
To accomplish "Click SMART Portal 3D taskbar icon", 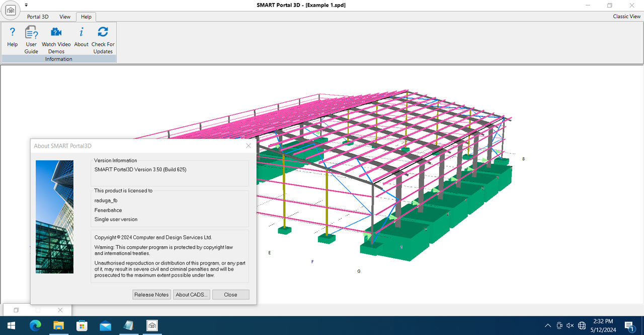I will (152, 325).
